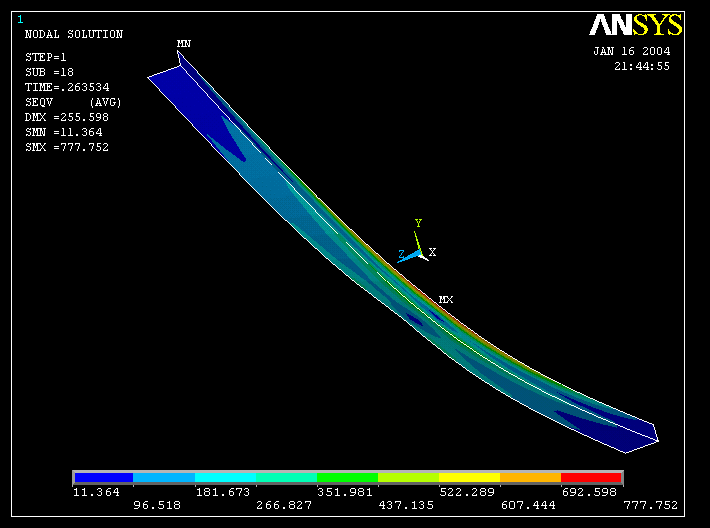Click the XYZ coordinate triad

pyautogui.click(x=417, y=243)
